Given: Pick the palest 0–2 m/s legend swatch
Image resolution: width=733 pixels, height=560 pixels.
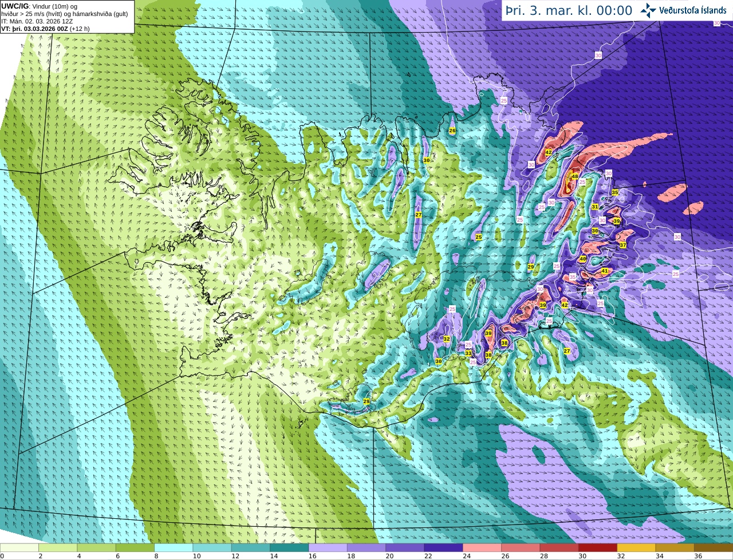Looking at the screenshot, I should click(x=19, y=548).
